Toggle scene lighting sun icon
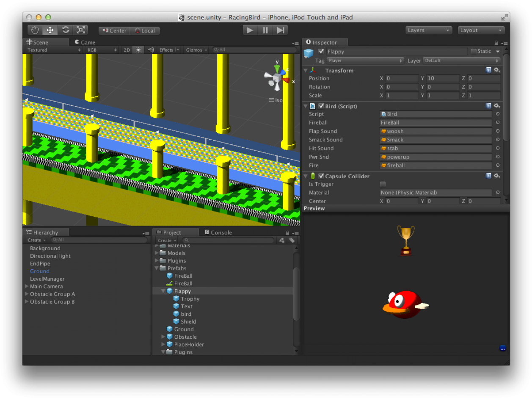532x398 pixels. (x=138, y=50)
